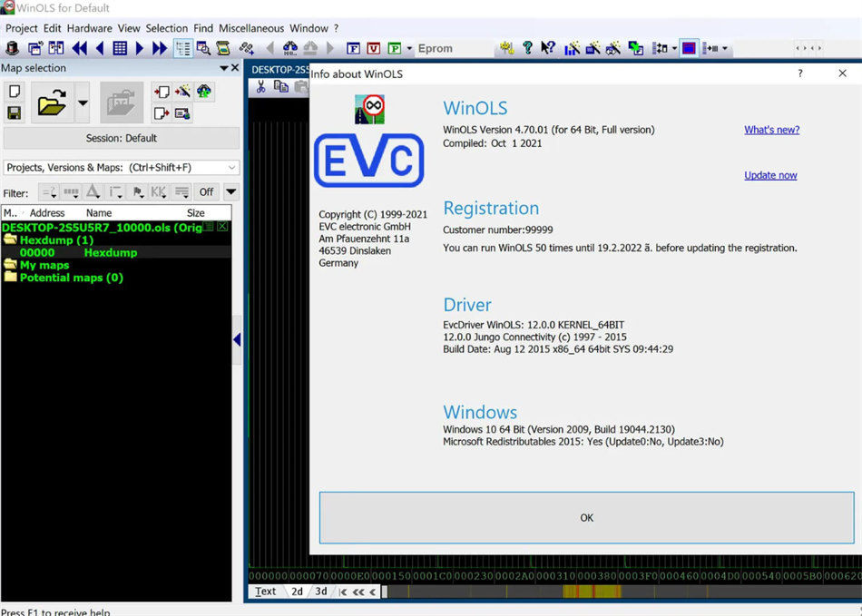Create a new project document
Viewport: 862px width, 616px height.
[x=15, y=91]
